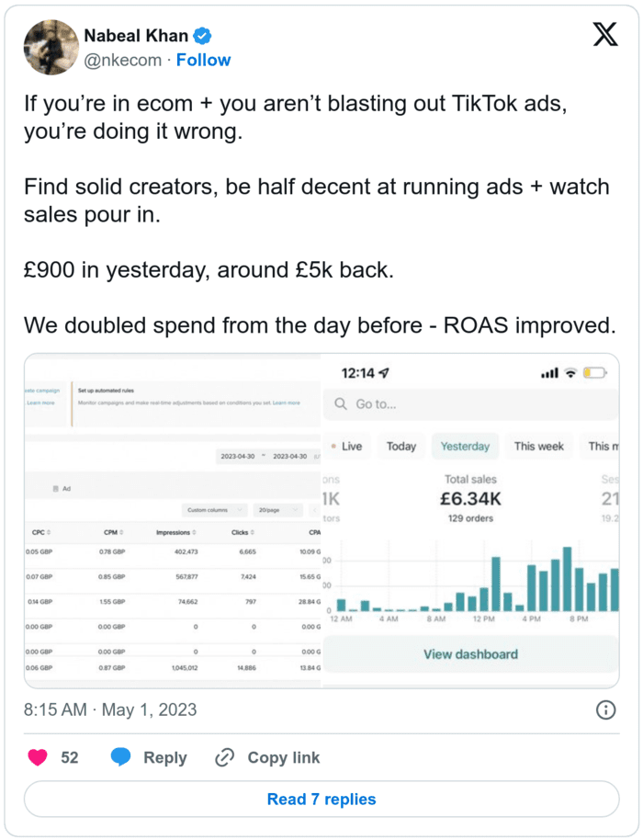Open Nabeal Khan's profile avatar

tap(50, 47)
